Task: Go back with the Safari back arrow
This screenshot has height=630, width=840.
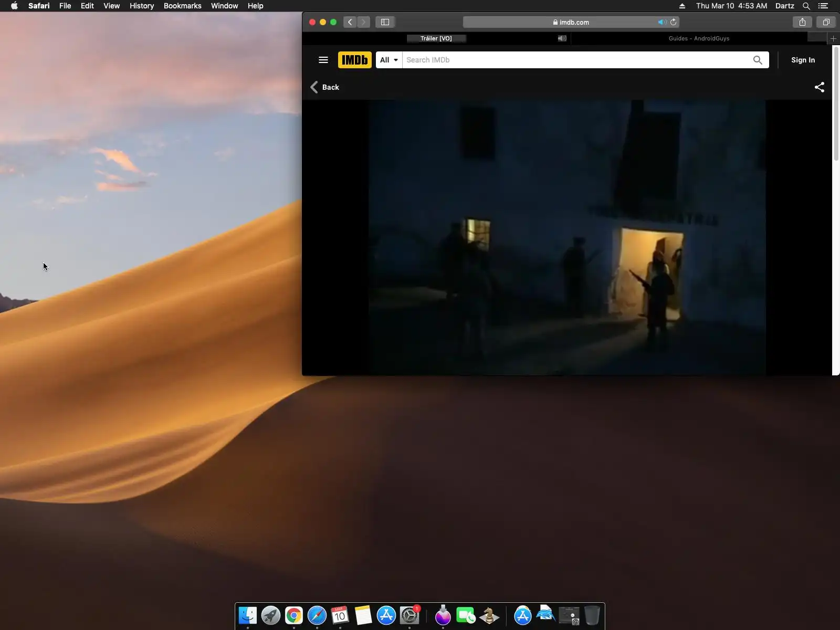Action: (x=350, y=22)
